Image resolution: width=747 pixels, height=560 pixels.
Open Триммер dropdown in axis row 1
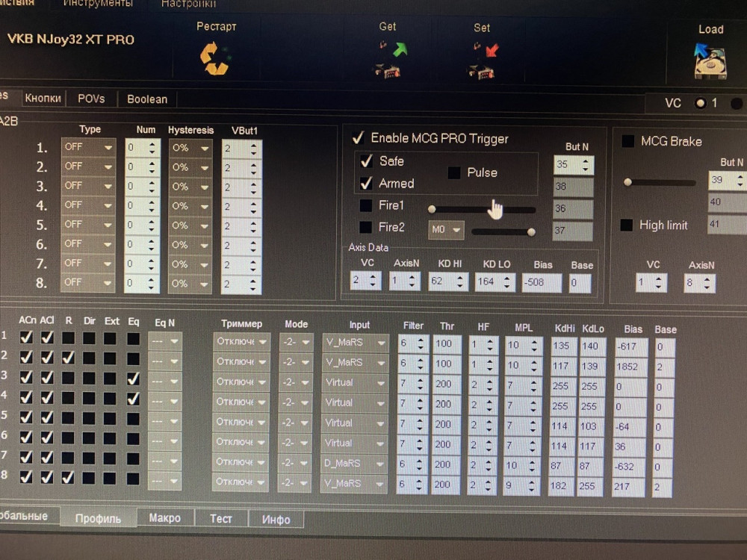pos(241,341)
